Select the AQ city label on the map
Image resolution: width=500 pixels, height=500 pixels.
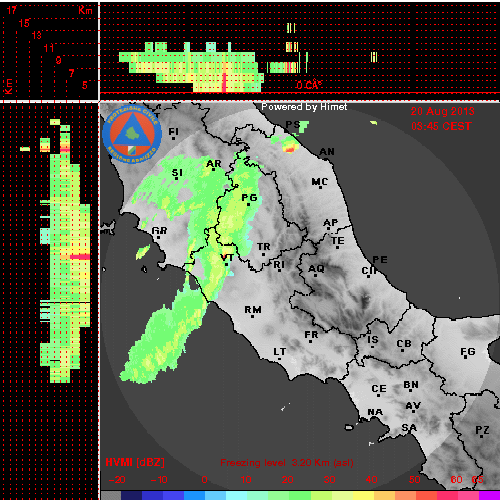[x=316, y=269]
